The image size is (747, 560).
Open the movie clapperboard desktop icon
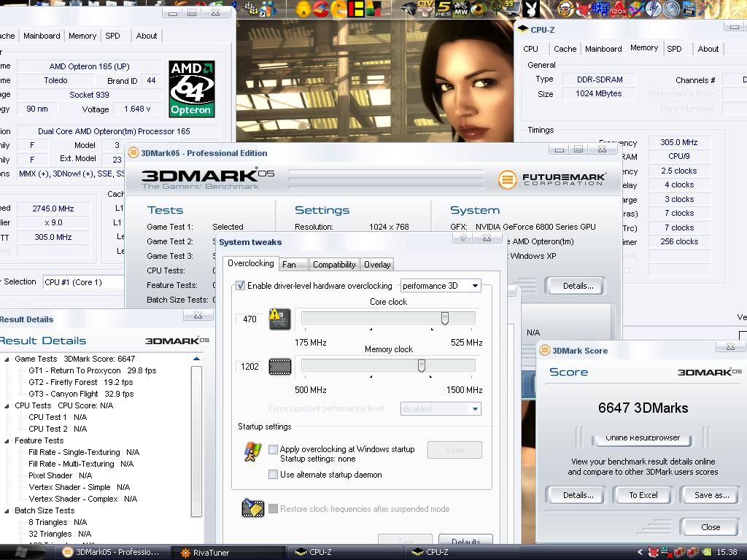(x=688, y=9)
